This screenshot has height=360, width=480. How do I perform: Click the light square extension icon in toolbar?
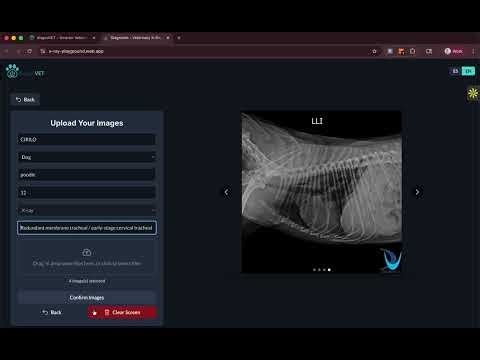pos(389,51)
